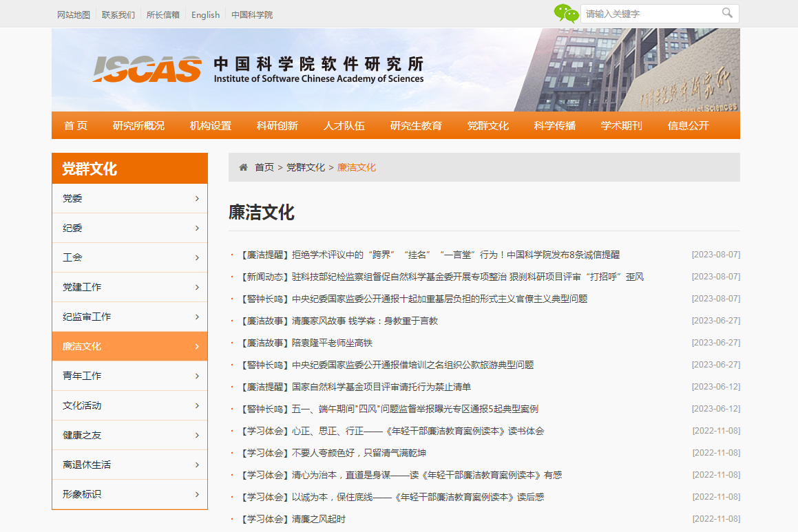
Task: Click the ISCAS logo
Action: point(147,69)
